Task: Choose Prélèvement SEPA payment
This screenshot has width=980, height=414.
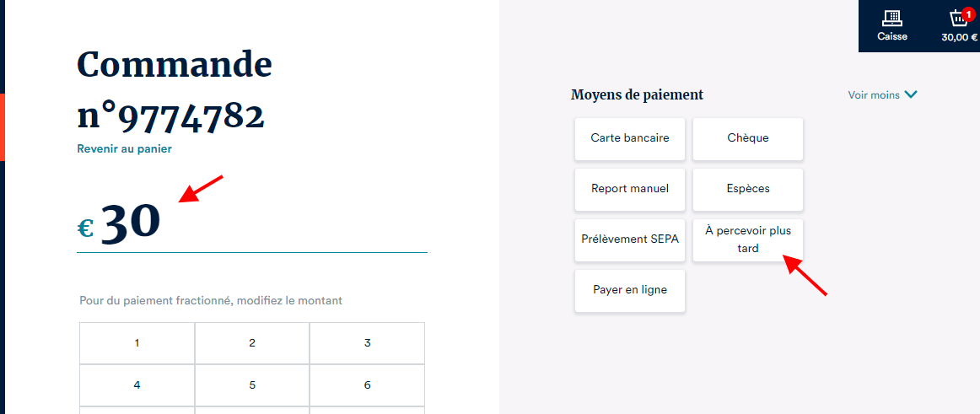Action: (x=630, y=239)
